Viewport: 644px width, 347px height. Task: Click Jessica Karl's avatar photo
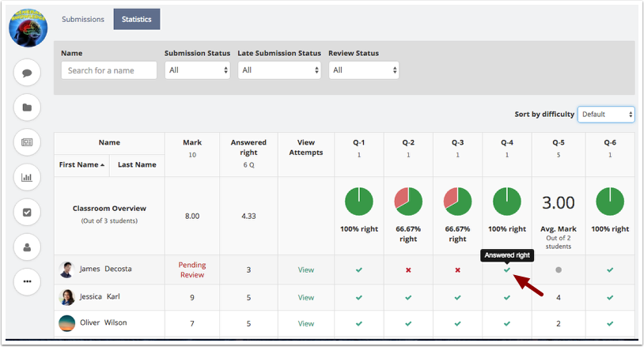[66, 297]
